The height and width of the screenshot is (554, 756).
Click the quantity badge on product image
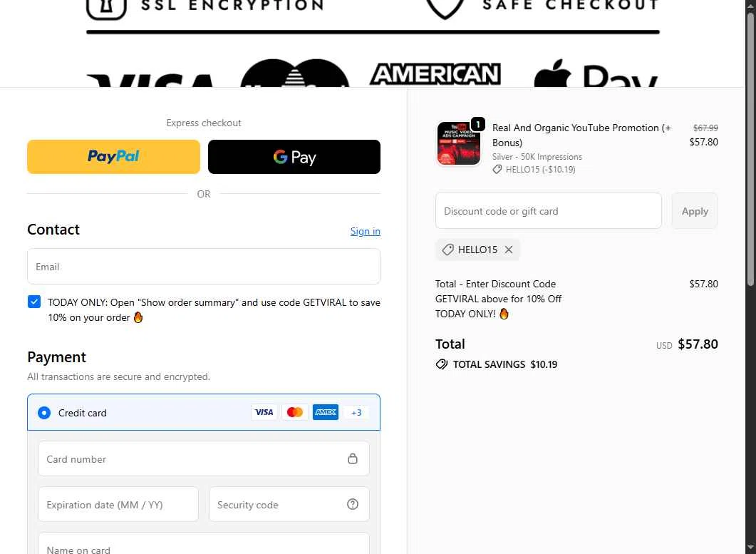[477, 124]
